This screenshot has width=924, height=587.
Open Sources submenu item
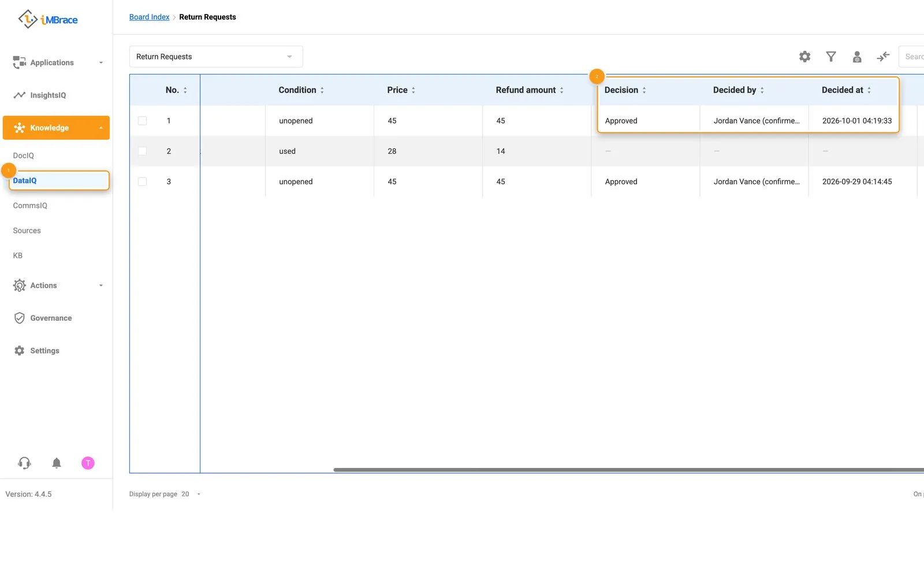27,231
